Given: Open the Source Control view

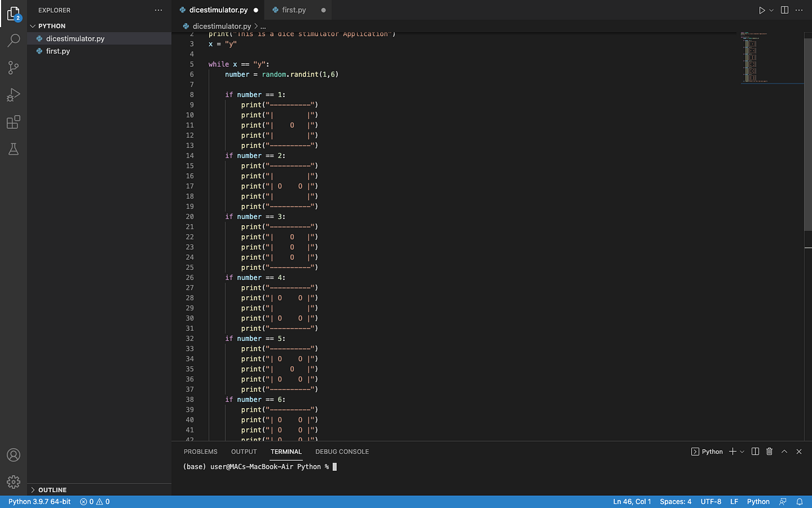Looking at the screenshot, I should click(13, 67).
